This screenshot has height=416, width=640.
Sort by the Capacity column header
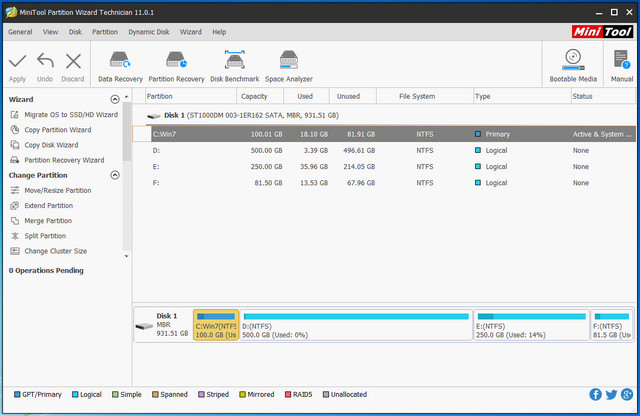(x=260, y=96)
